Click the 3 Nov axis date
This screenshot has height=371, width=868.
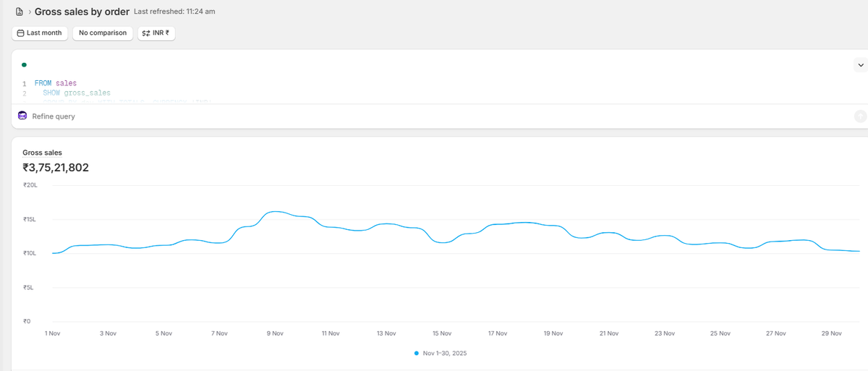(x=108, y=333)
